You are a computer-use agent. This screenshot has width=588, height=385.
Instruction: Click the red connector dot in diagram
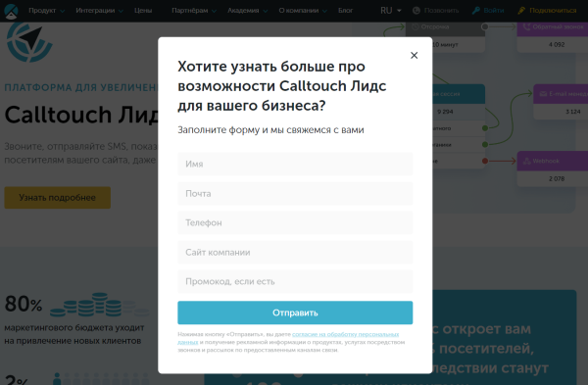[x=485, y=161]
